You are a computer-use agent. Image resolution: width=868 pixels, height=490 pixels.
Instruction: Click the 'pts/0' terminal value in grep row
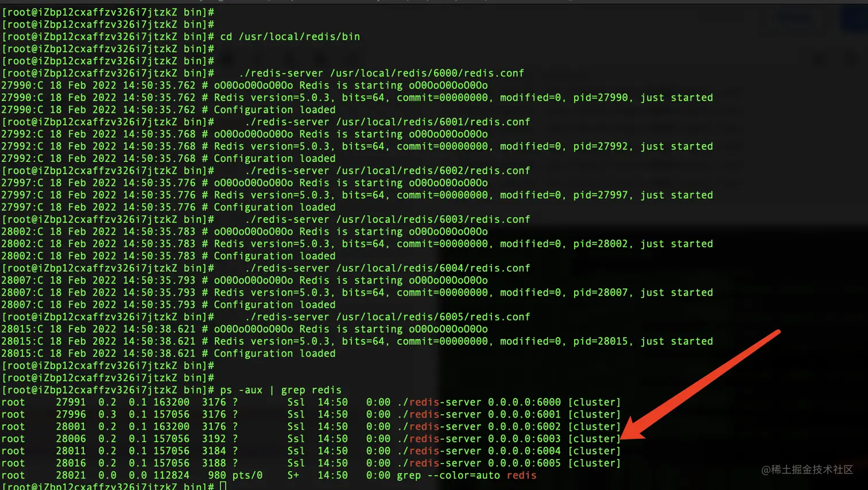[x=247, y=476]
